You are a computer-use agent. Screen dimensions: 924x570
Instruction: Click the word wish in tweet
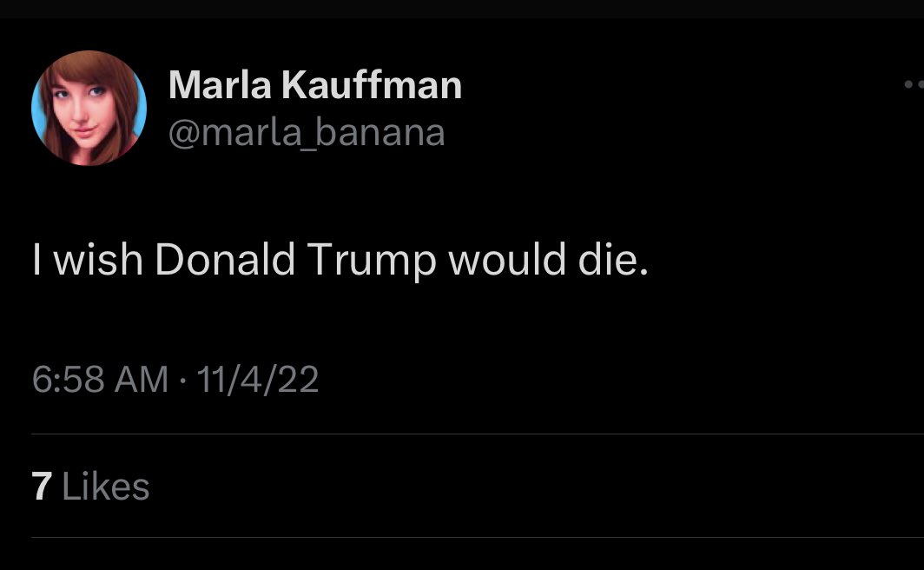point(99,260)
